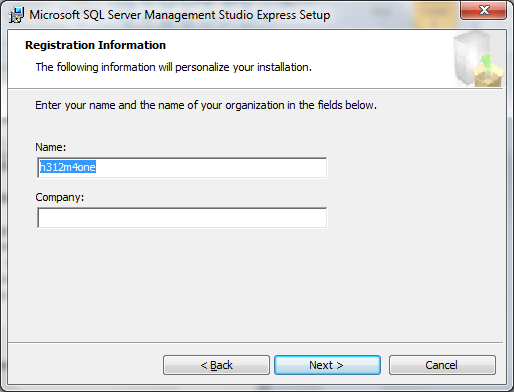Click 'The following information will personalize' text
Image resolution: width=514 pixels, height=392 pixels.
pos(174,67)
